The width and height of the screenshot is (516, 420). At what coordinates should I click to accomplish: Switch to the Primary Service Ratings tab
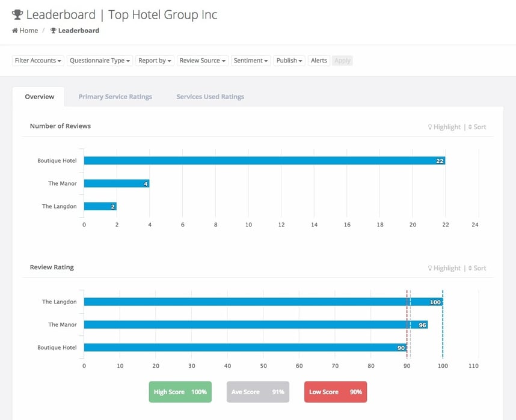tap(115, 96)
